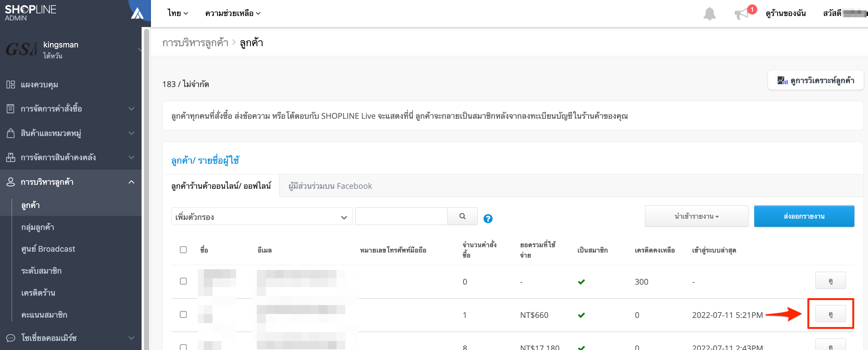This screenshot has height=350, width=868.
Task: Open the นำเข้ารายงาน import dropdown
Action: [x=696, y=216]
